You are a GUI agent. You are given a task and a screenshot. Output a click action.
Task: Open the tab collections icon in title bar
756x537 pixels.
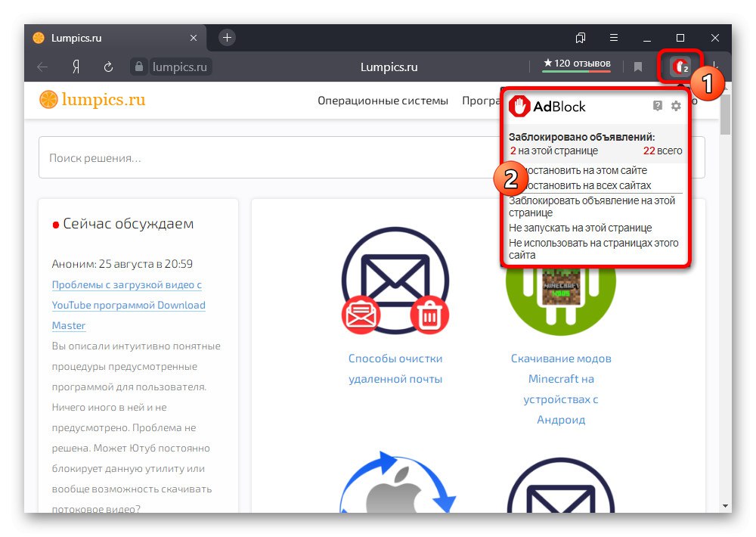click(x=581, y=38)
